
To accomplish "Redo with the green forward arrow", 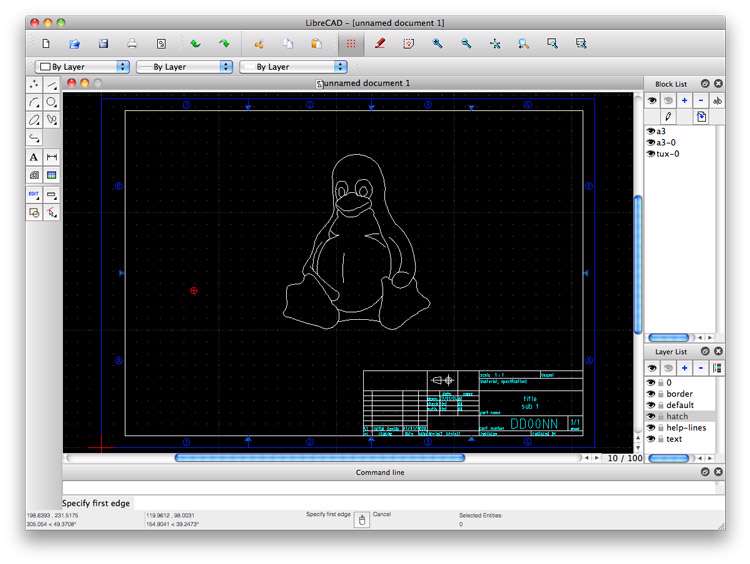I will tap(224, 44).
